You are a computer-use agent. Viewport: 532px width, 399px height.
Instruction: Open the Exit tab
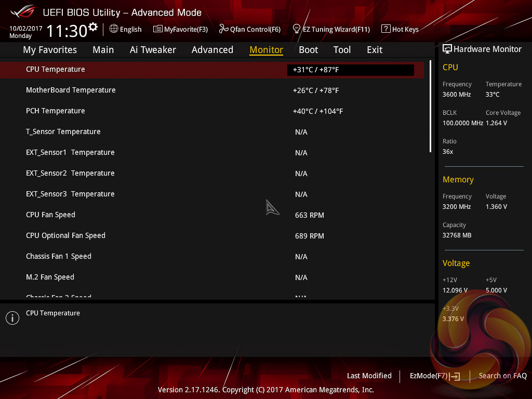pos(375,50)
